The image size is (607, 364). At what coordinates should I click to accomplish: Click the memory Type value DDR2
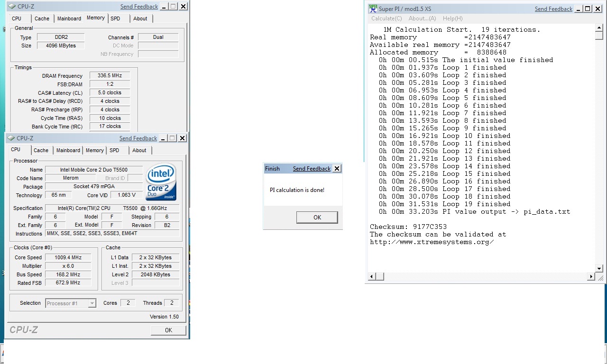click(60, 37)
